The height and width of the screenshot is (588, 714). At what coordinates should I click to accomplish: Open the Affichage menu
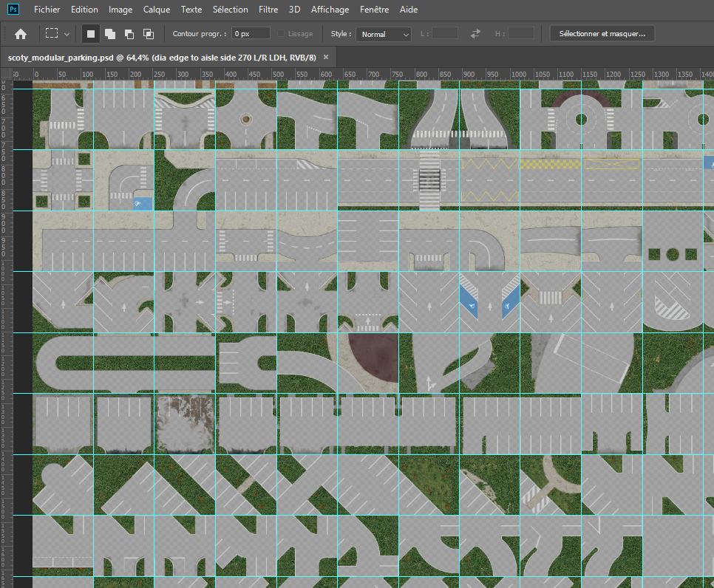tap(330, 10)
